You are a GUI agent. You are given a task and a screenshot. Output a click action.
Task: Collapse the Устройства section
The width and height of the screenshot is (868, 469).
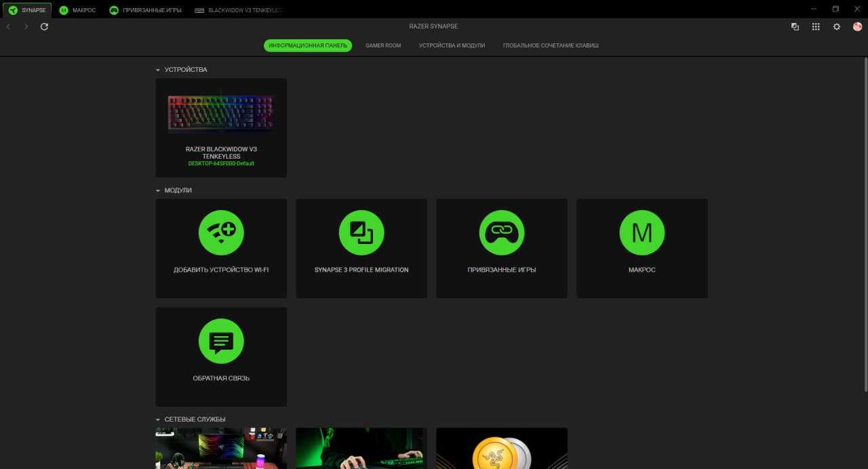(158, 70)
